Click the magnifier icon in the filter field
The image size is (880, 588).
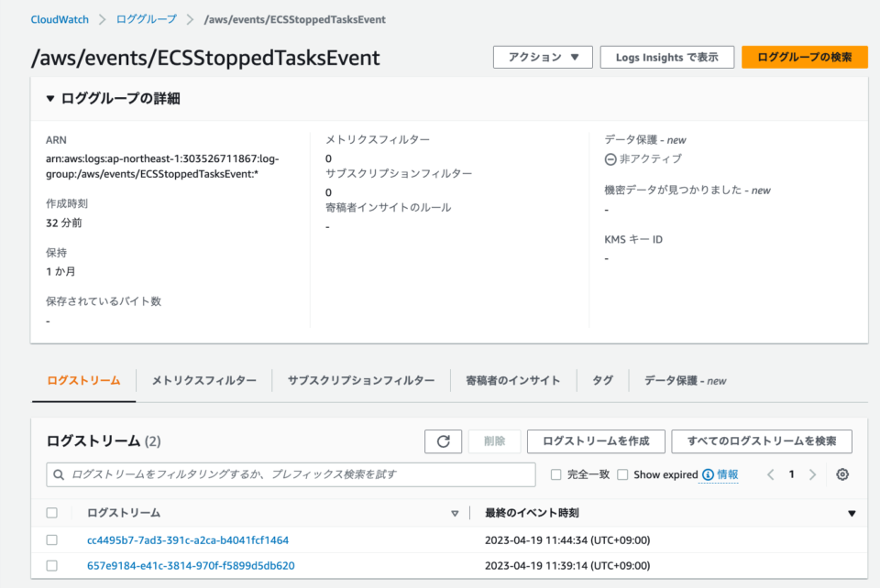60,474
